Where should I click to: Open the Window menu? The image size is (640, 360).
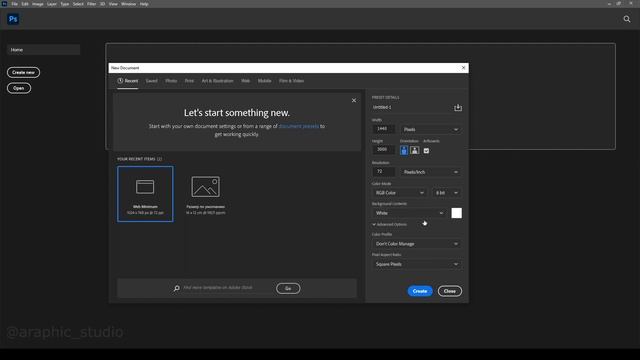[x=128, y=4]
